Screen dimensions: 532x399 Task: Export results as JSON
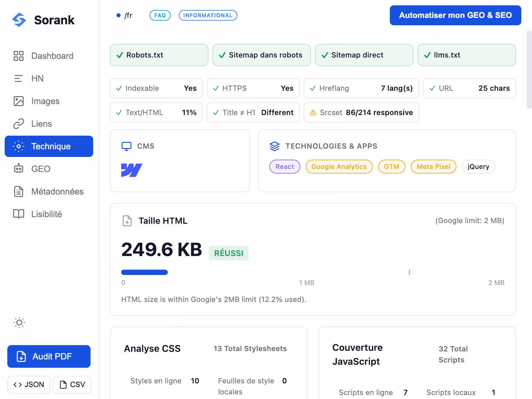(x=29, y=385)
